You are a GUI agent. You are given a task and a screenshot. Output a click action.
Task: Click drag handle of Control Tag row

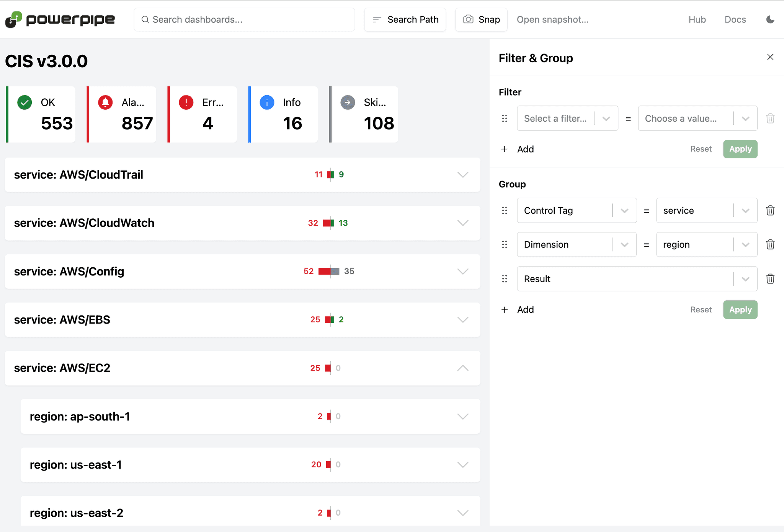click(505, 210)
